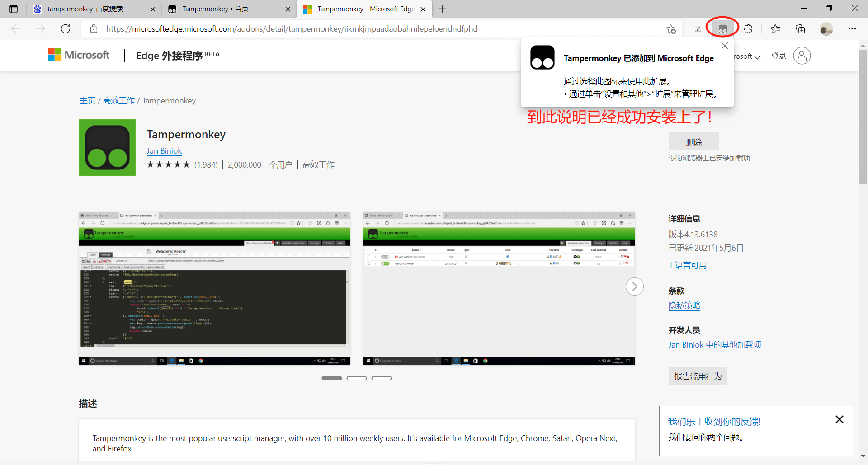Select the third carousel page indicator
This screenshot has height=465, width=868.
381,378
